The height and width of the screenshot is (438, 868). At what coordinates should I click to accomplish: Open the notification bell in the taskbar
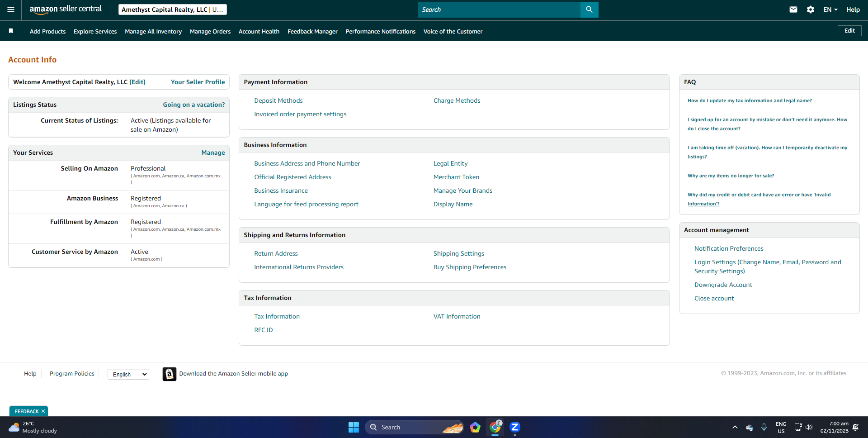pos(855,427)
